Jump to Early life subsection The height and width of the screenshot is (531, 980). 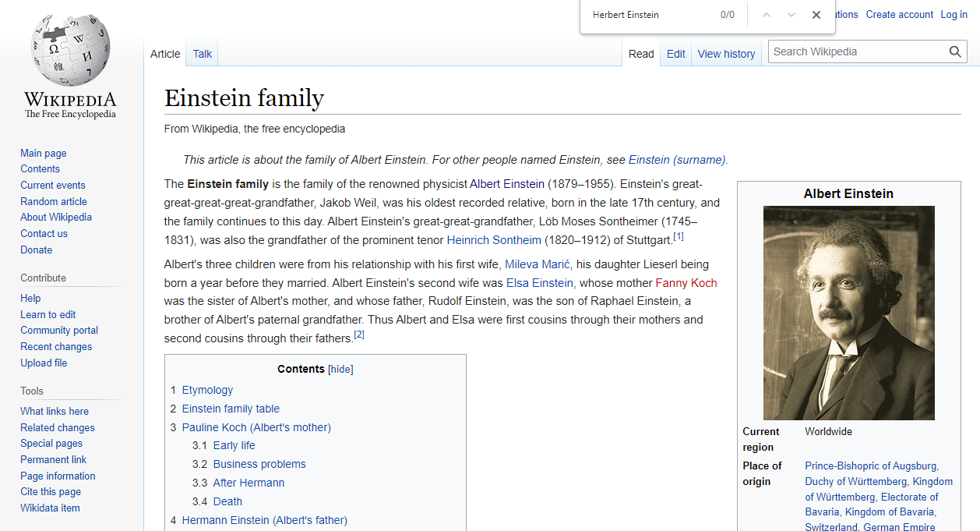coord(234,445)
